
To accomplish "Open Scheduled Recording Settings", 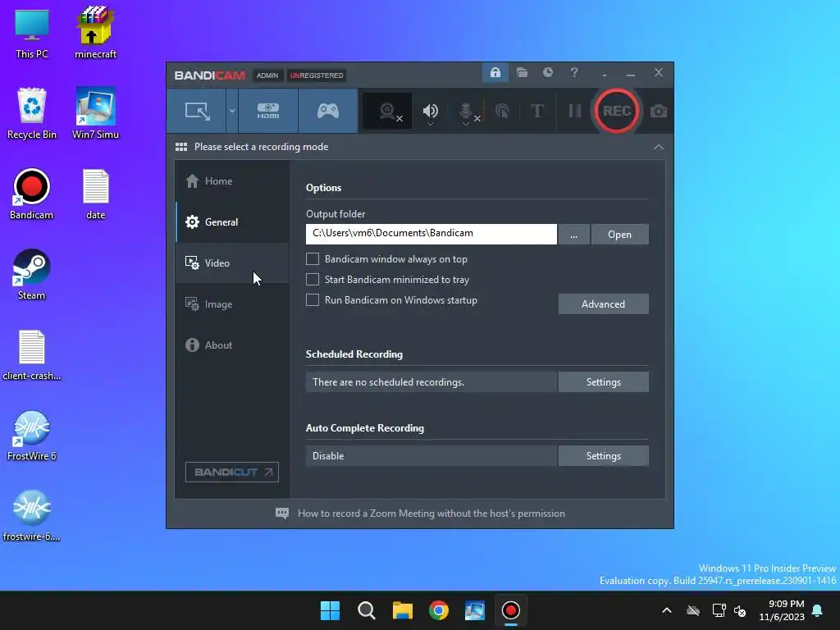I will click(603, 382).
